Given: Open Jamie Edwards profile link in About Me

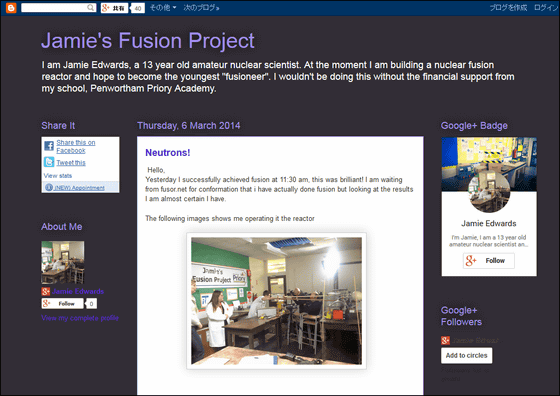Looking at the screenshot, I should tap(78, 291).
